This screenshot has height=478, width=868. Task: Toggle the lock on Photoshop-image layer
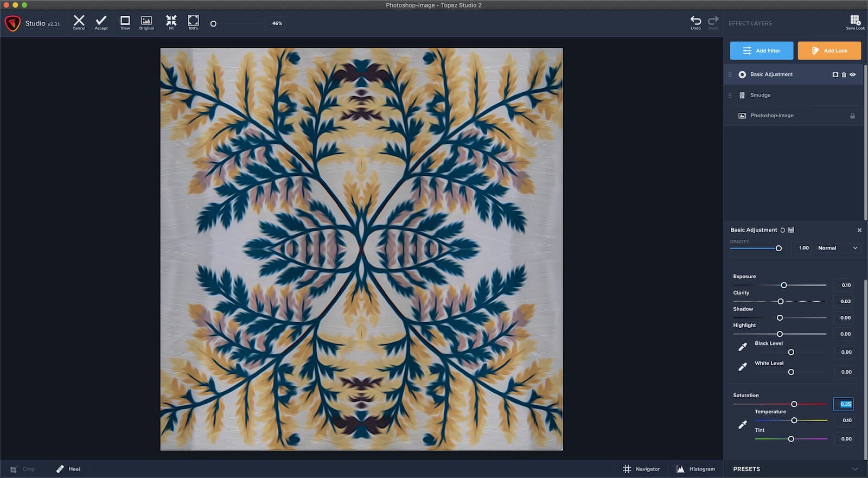[x=852, y=116]
